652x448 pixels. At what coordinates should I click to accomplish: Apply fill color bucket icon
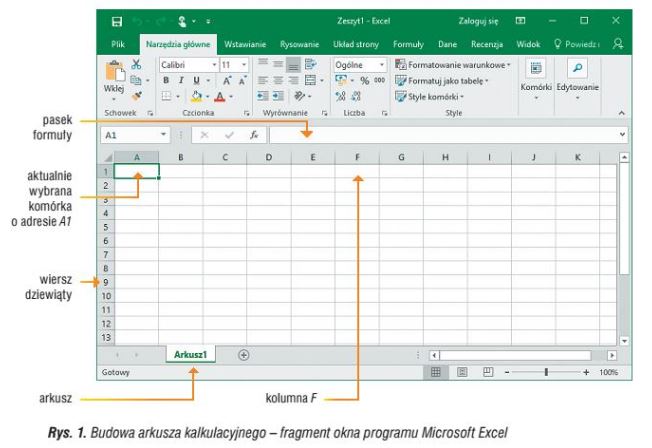coord(196,97)
